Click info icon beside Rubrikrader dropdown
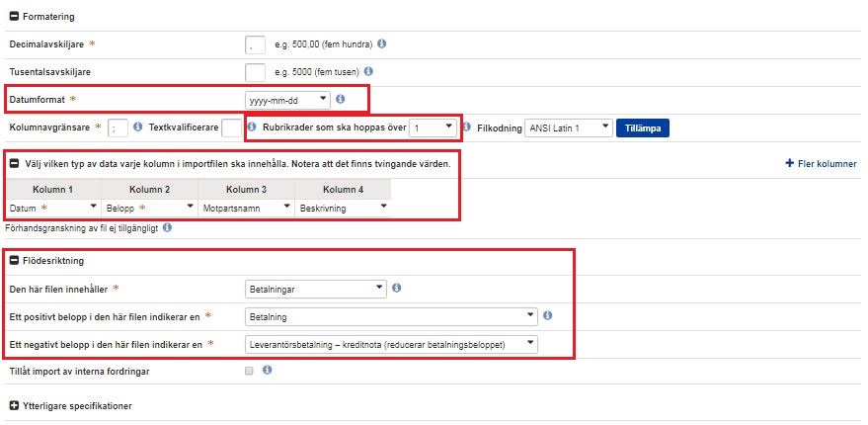 pyautogui.click(x=466, y=127)
